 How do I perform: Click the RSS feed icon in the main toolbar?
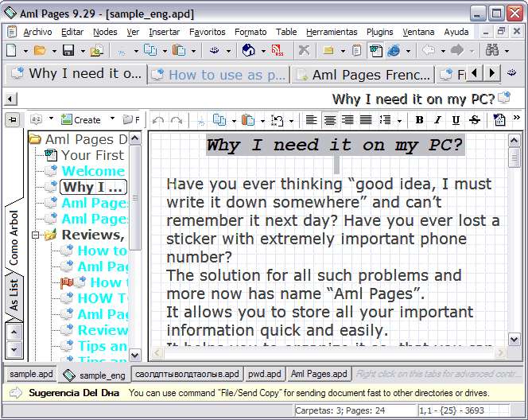click(278, 51)
